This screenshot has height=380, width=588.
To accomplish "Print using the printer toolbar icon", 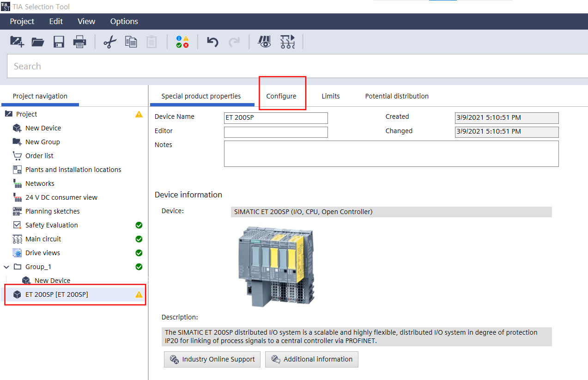I will (79, 42).
